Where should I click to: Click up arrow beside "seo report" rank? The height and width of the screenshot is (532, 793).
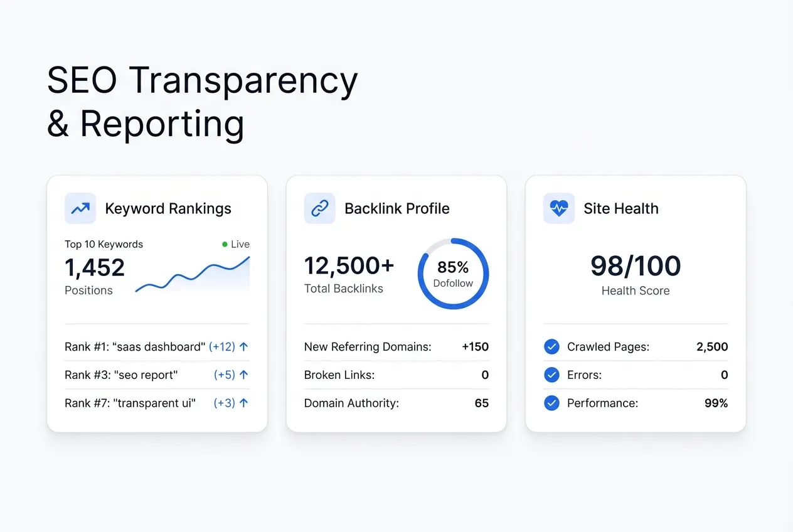tap(244, 375)
